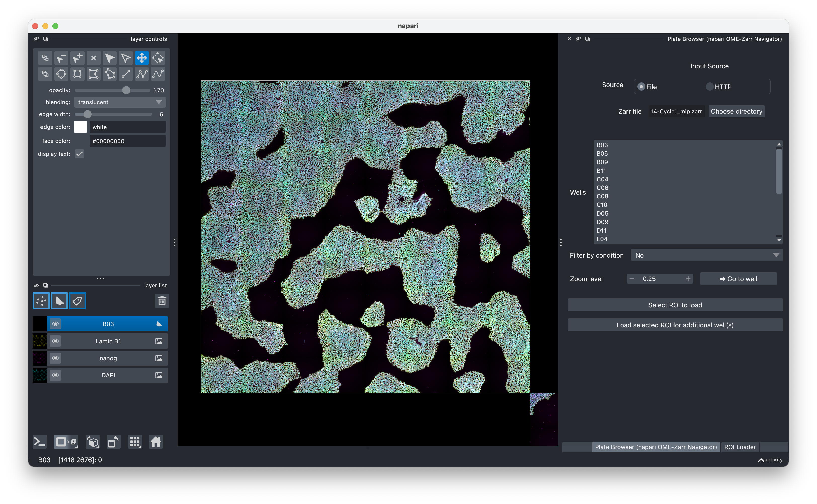Hide the Lamin B1 layer
The width and height of the screenshot is (817, 504).
pos(55,341)
